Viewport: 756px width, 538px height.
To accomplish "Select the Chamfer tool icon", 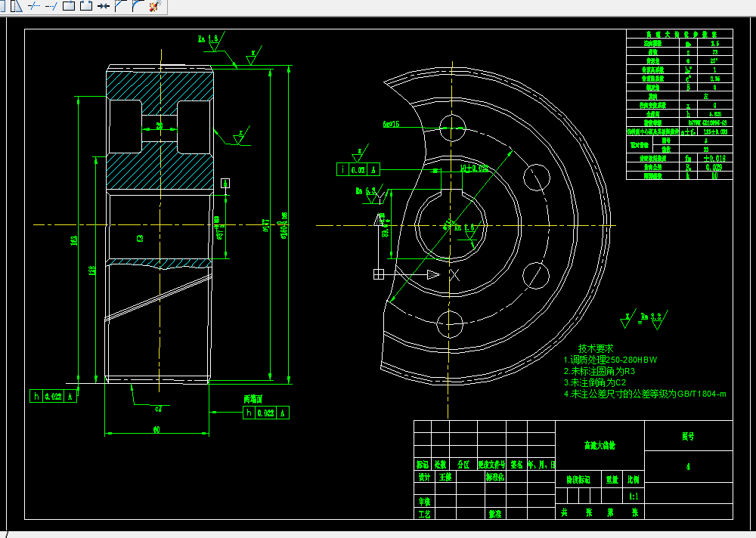I will (120, 6).
